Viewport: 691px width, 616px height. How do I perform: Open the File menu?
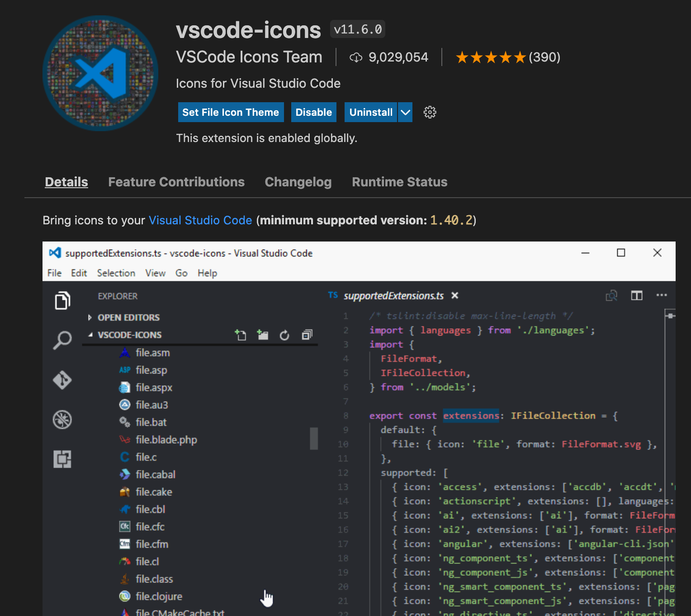pyautogui.click(x=54, y=273)
